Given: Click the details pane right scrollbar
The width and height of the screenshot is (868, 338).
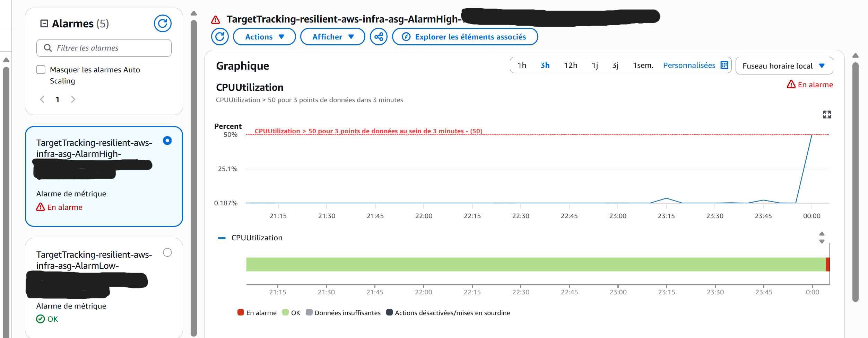Looking at the screenshot, I should pos(856,182).
